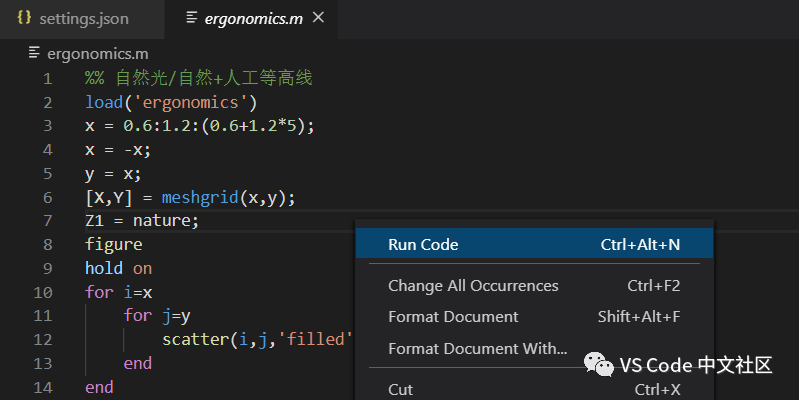Click the comment line 自然光/自然+人工等高线
This screenshot has width=799, height=400.
pyautogui.click(x=199, y=78)
